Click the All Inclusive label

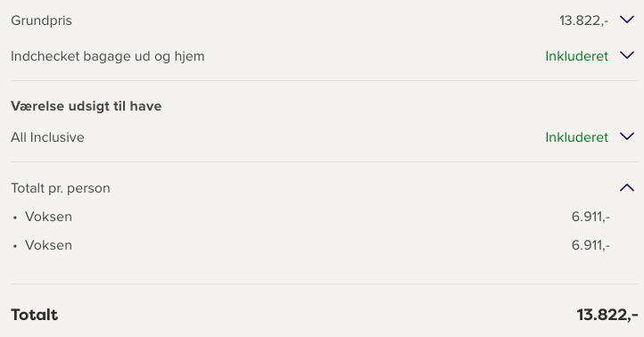[47, 137]
